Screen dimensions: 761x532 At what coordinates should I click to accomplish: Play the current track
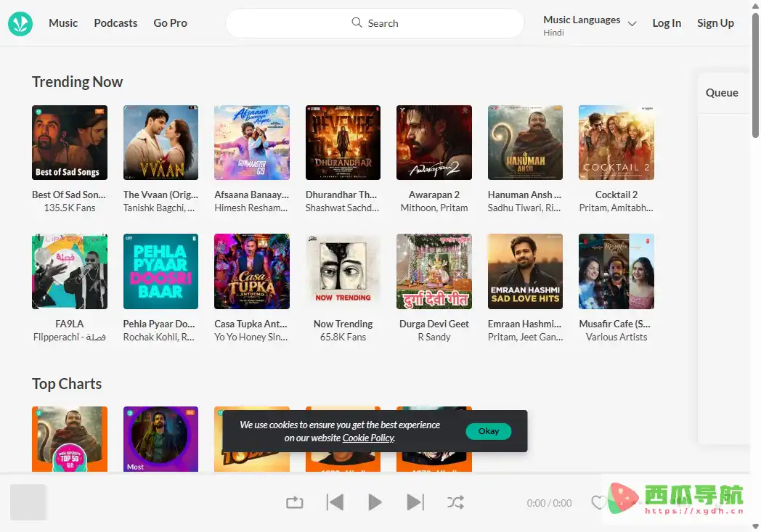pos(375,502)
